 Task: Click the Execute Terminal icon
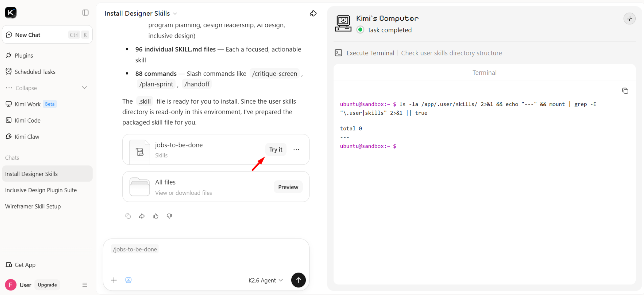pos(338,53)
